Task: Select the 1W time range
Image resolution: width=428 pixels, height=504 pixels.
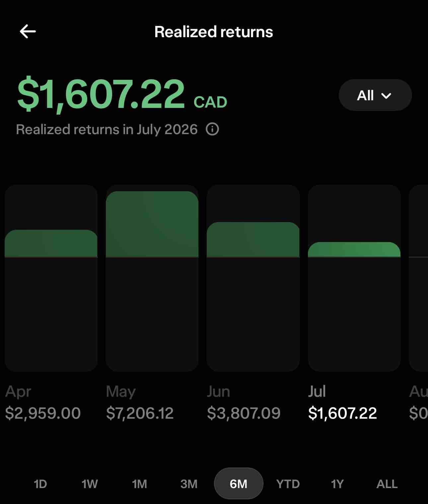Action: pyautogui.click(x=90, y=484)
